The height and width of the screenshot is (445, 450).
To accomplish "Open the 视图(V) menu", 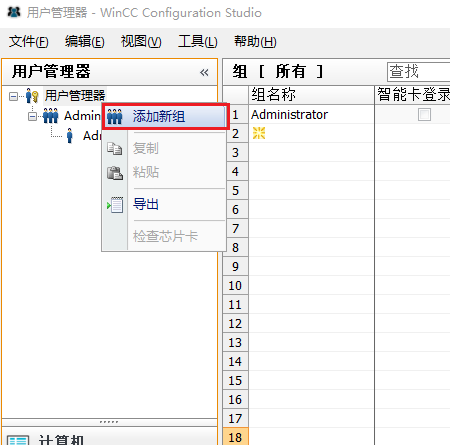I will 141,42.
